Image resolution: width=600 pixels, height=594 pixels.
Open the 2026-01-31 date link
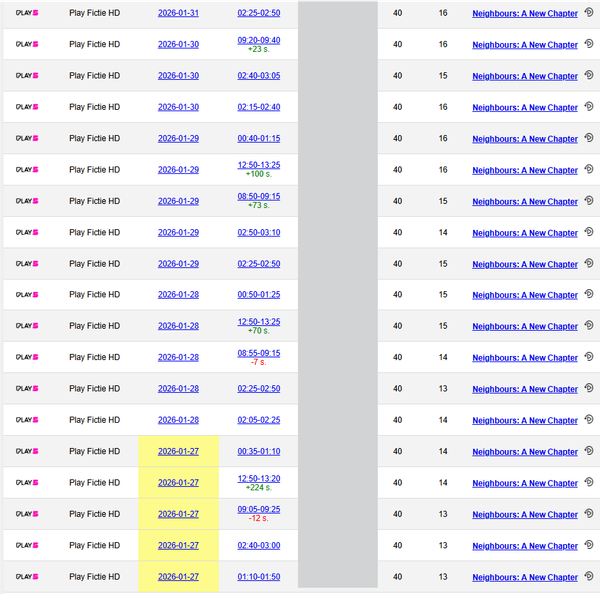tap(178, 13)
